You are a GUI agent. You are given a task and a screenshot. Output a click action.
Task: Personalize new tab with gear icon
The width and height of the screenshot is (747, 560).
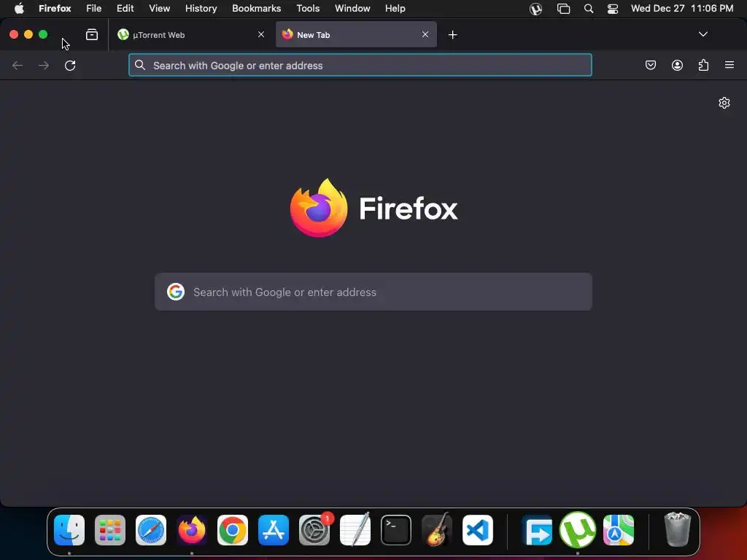click(724, 103)
